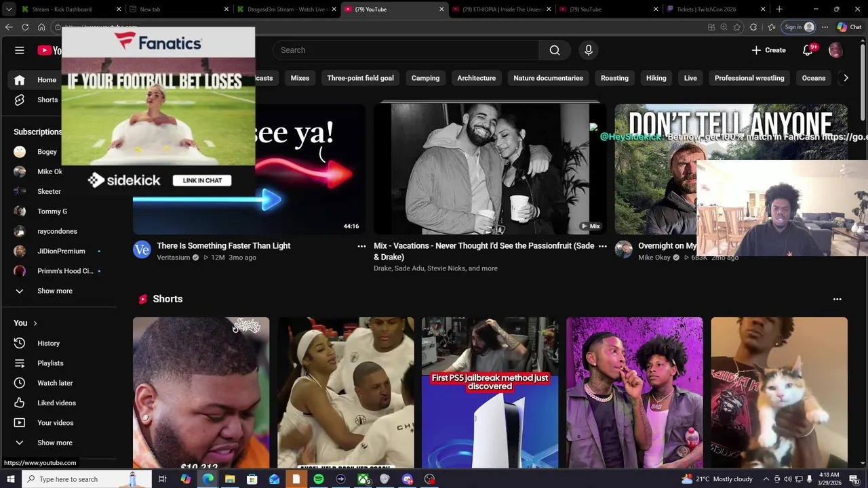Screen dimensions: 868x488
Task: Start voice search with the microphone icon
Action: click(589, 50)
